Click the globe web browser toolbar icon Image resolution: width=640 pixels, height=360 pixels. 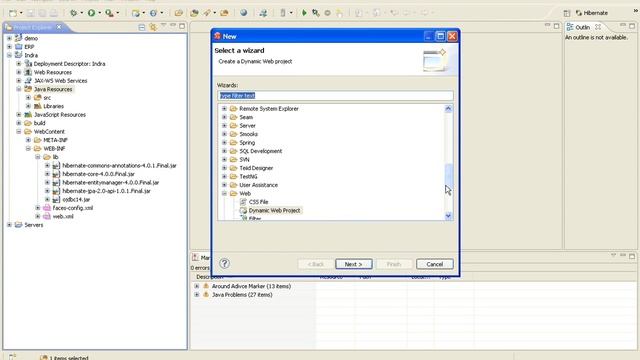point(244,13)
